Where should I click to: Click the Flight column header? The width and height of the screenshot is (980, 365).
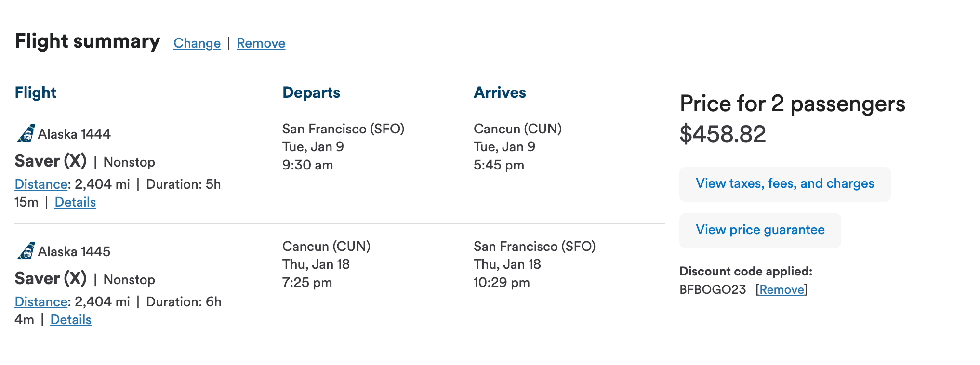click(x=36, y=92)
